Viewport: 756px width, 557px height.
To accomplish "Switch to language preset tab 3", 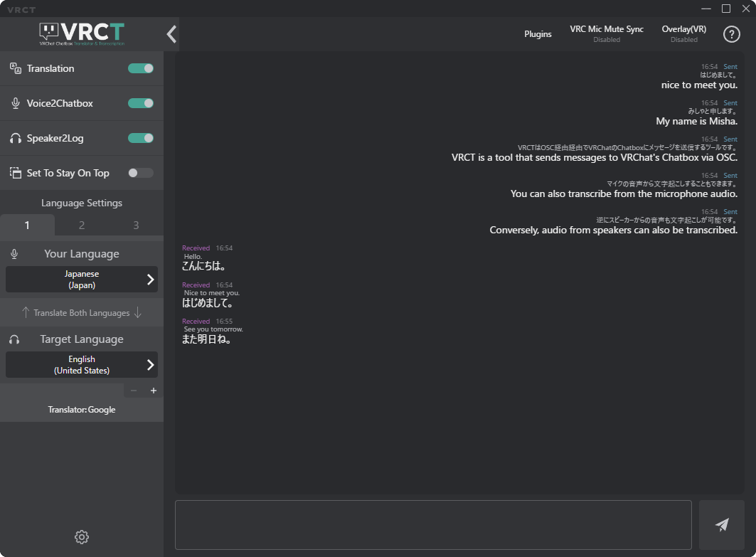I will (x=136, y=226).
